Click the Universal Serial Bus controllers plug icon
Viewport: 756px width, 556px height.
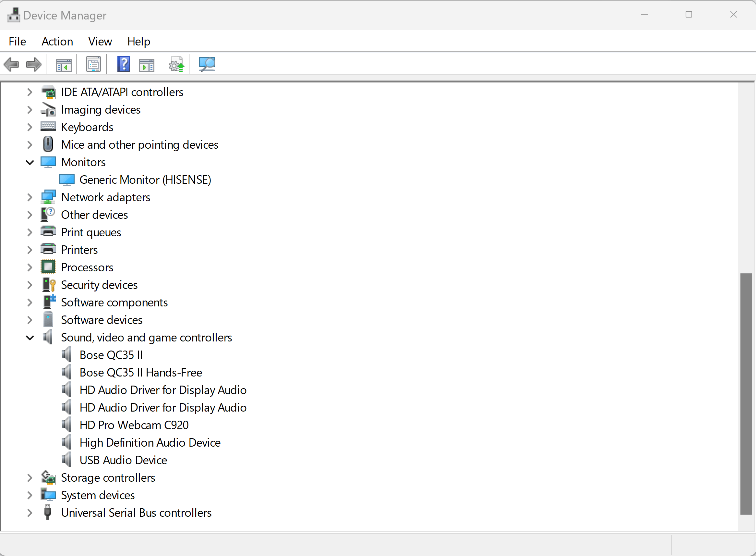[48, 512]
